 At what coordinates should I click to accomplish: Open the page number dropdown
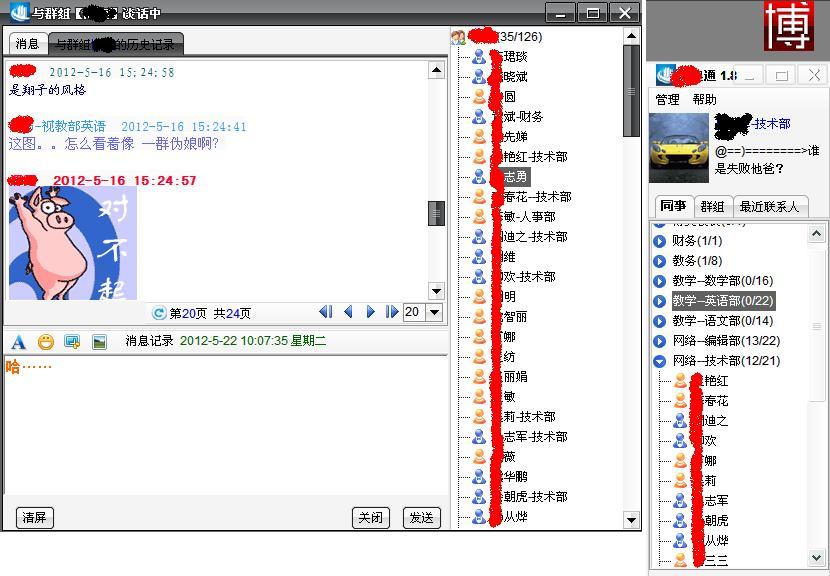(x=434, y=312)
